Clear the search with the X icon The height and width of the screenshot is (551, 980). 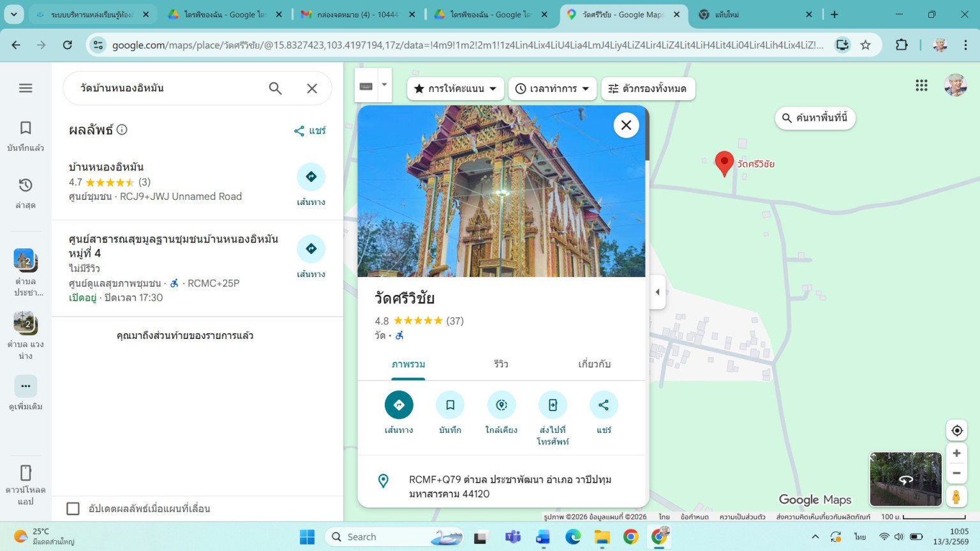point(312,88)
